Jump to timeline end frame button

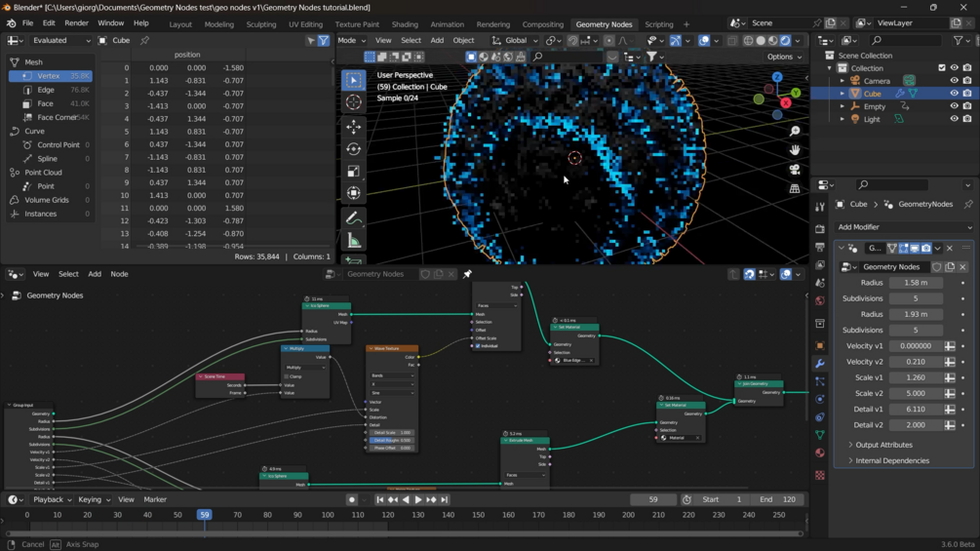tap(445, 499)
